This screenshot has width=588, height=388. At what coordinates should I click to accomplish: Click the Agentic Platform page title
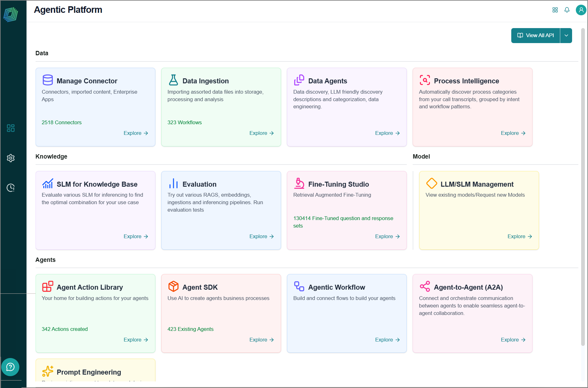click(68, 10)
